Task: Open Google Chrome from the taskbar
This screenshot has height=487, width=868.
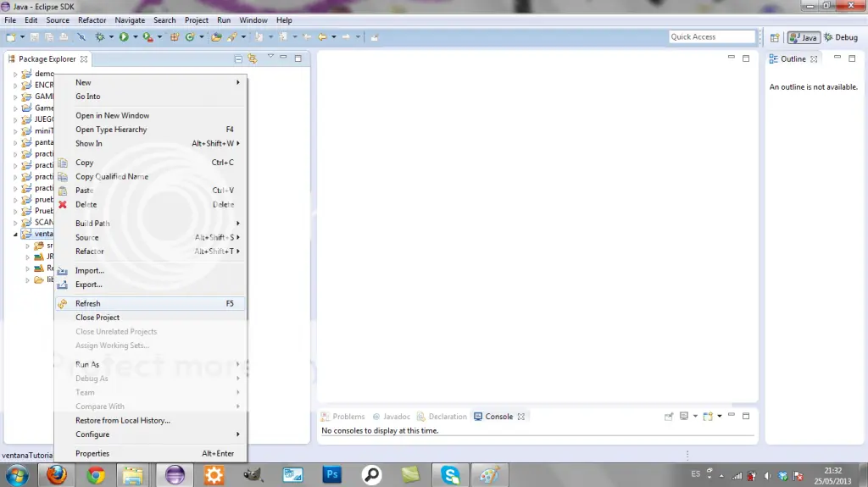Action: [96, 475]
